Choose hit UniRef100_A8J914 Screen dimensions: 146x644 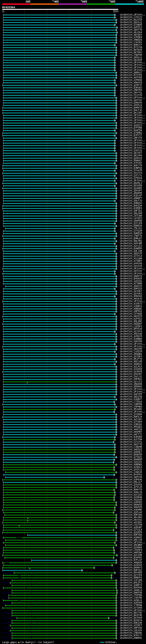pos(131,32)
